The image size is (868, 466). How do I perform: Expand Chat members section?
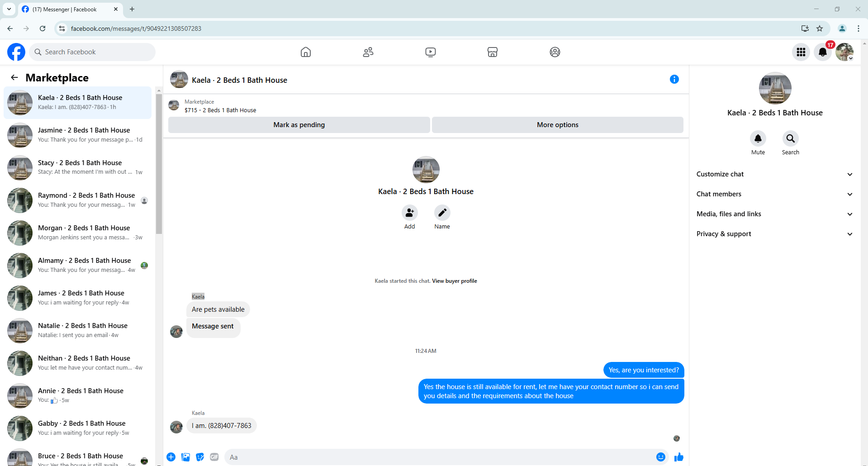[774, 194]
